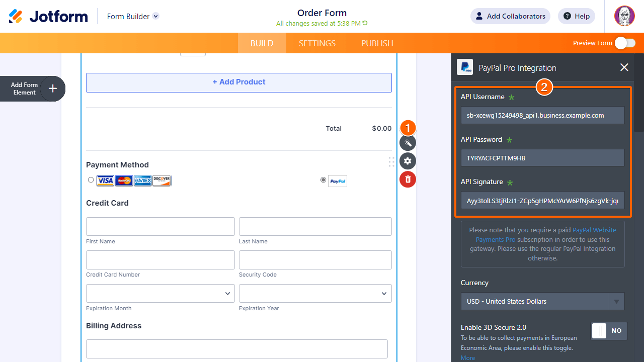
Task: Click the Billing Address heading
Action: (x=114, y=326)
